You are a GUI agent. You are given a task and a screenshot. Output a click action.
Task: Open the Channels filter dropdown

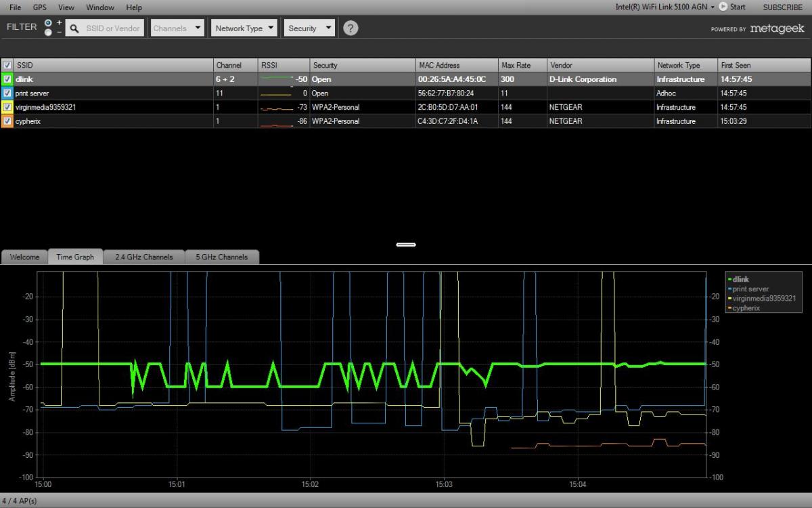coord(177,28)
